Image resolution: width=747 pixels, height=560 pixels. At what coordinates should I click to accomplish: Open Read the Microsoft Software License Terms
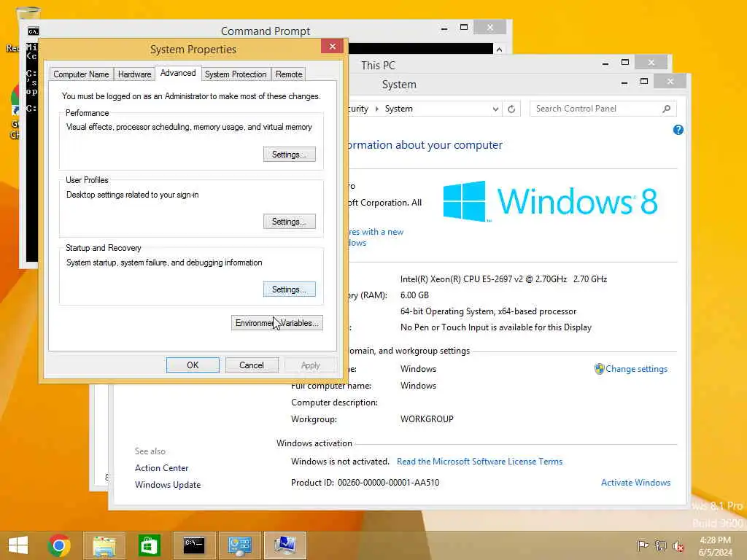pos(479,462)
